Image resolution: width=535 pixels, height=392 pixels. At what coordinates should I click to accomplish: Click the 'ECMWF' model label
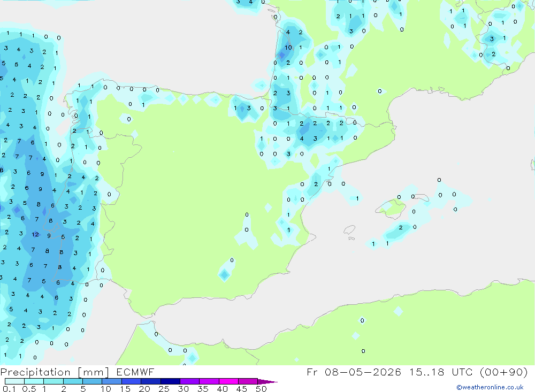tap(135, 372)
